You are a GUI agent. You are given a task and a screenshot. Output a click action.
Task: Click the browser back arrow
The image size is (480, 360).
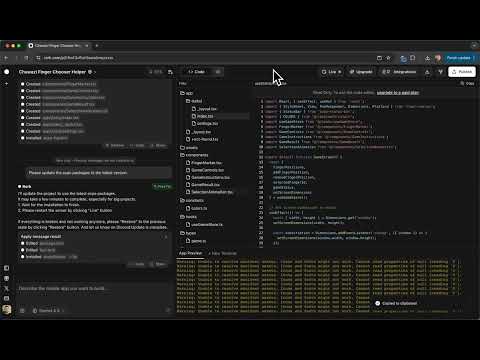pos(6,58)
